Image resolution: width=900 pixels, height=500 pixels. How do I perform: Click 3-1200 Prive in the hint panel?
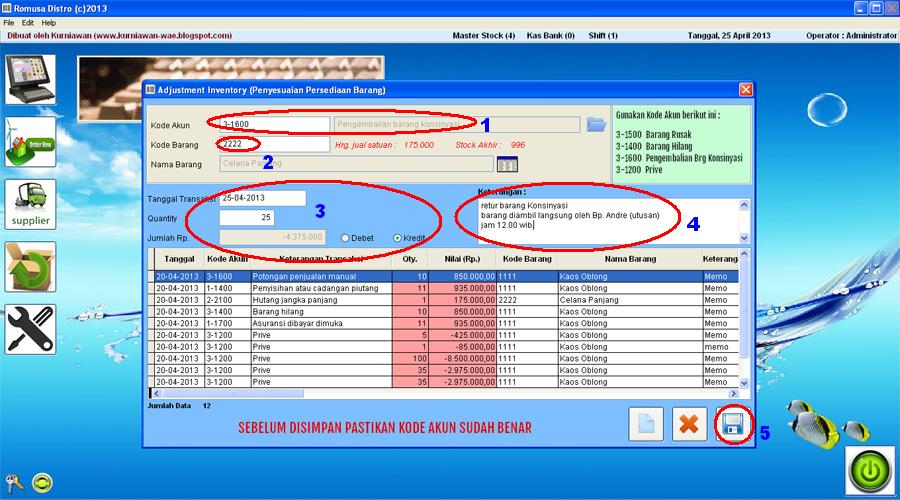(639, 170)
